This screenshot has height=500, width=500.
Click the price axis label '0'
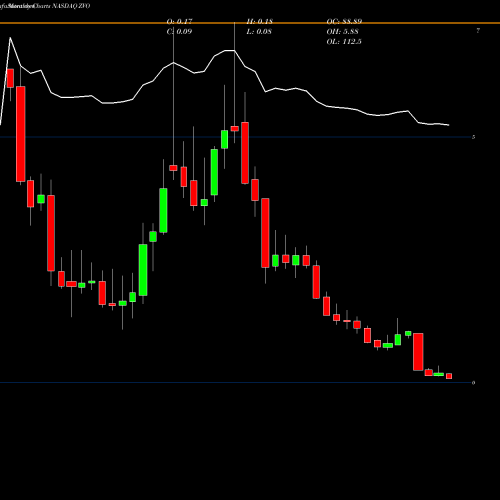pos(473,383)
